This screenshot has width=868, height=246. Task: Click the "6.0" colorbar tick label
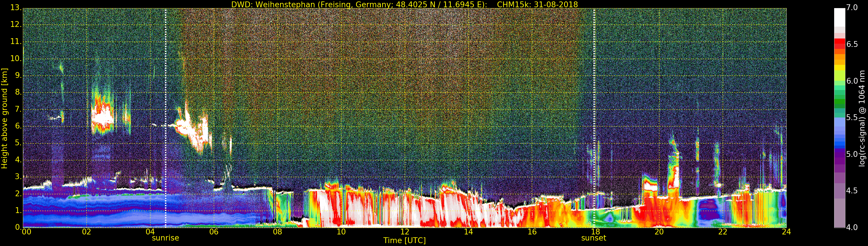(x=852, y=81)
